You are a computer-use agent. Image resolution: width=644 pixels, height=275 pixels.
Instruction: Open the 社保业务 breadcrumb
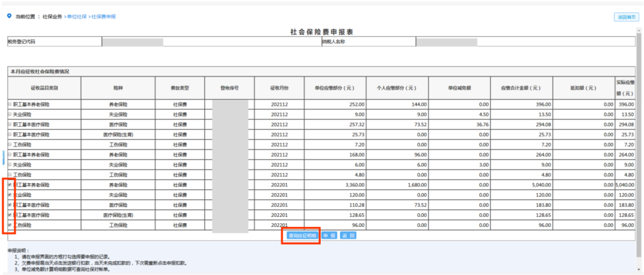point(52,17)
